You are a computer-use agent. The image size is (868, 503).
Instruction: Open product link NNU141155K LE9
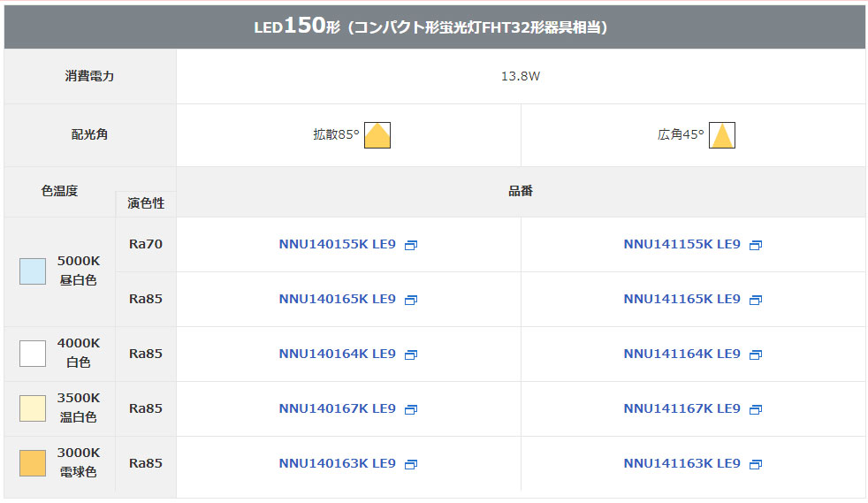pos(681,245)
